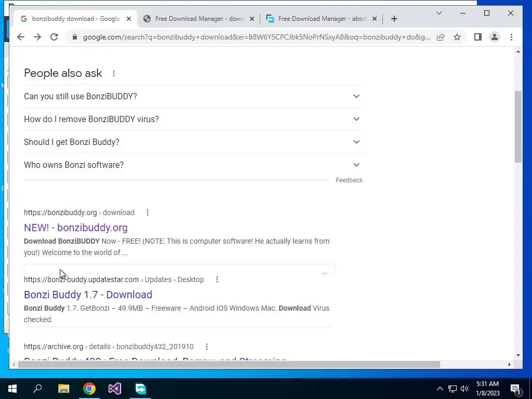Expand "How do I remove BonziBUDDY virus?"
Image resolution: width=532 pixels, height=399 pixels.
click(193, 119)
